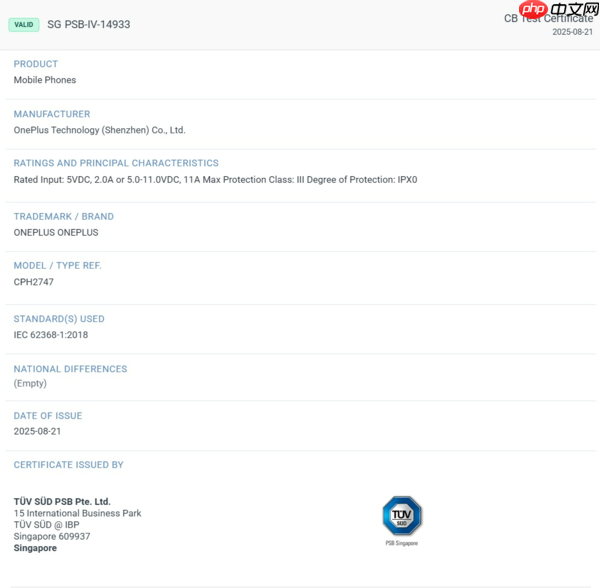Screen dimensions: 600x588
Task: Click the PSB Singapore caption under logo
Action: pyautogui.click(x=402, y=543)
